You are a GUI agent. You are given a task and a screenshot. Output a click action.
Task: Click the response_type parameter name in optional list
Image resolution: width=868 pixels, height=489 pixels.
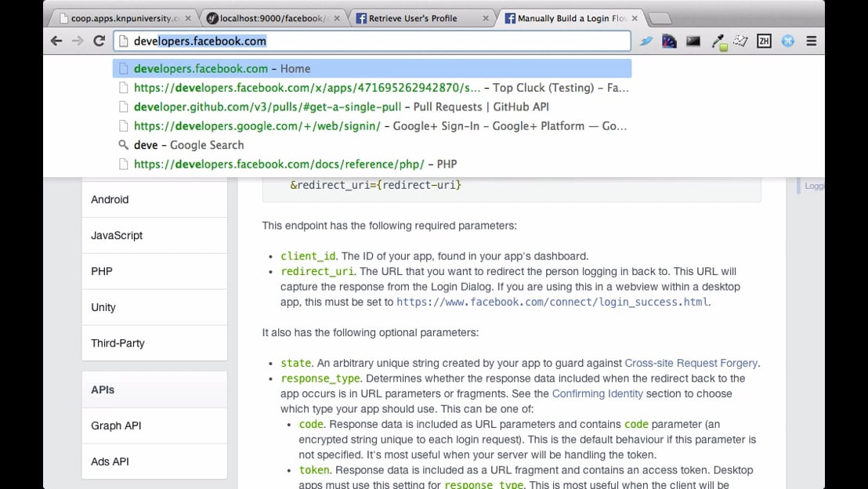[320, 379]
